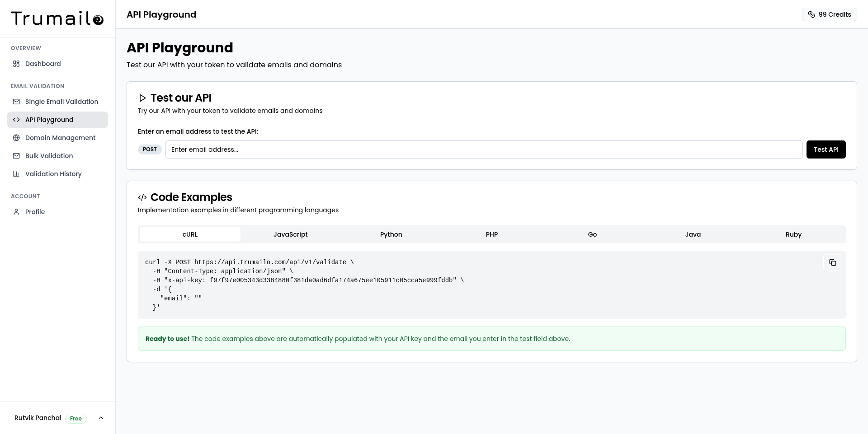This screenshot has height=434, width=868.
Task: Click "Enter an email address to test the API:" label
Action: point(198,131)
